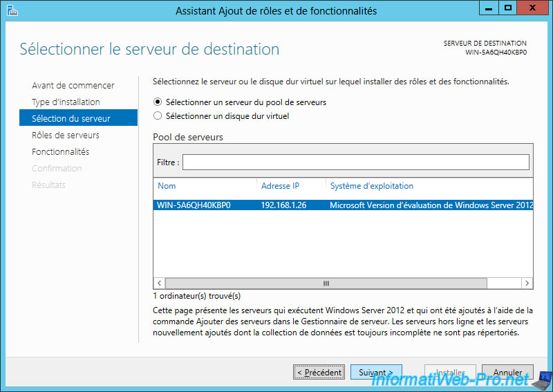
Task: Click the Suivant button
Action: coord(376,372)
